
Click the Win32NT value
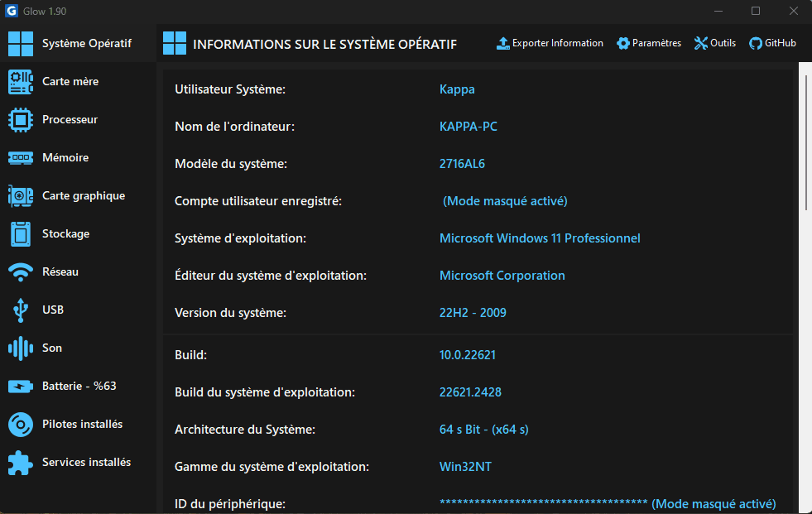(x=465, y=467)
